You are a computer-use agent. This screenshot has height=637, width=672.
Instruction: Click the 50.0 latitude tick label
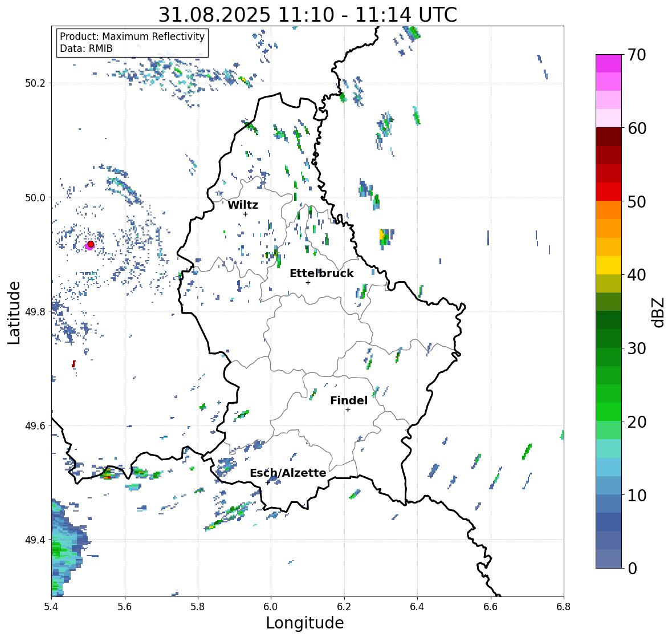point(35,198)
